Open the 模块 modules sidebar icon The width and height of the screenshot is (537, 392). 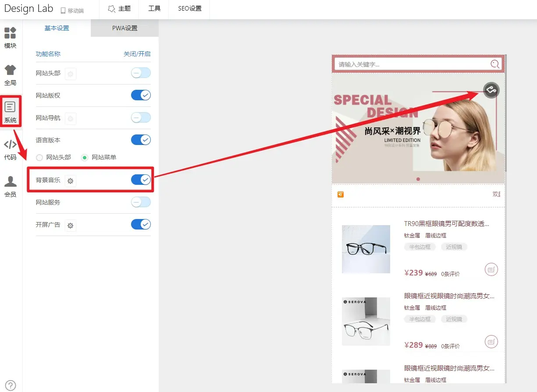[x=11, y=37]
